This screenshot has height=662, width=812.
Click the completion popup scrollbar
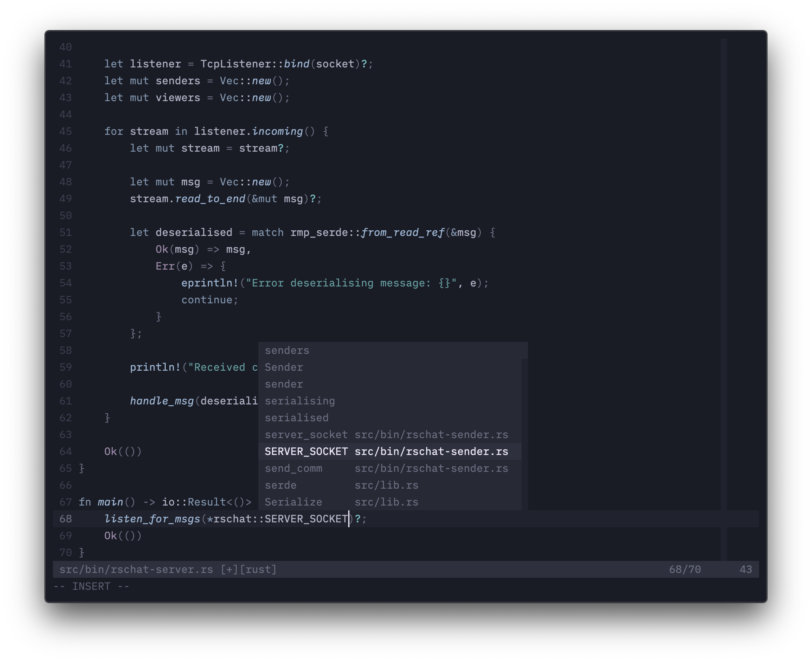524,433
